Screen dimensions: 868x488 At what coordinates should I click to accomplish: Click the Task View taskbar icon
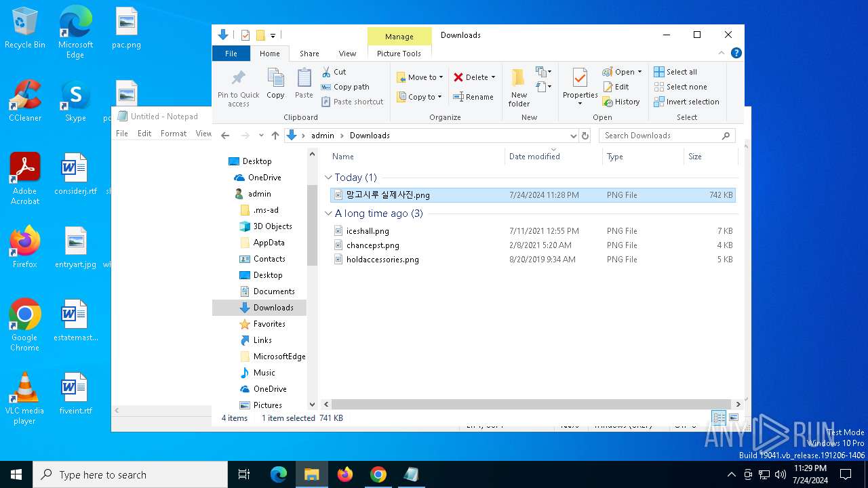[x=244, y=474]
